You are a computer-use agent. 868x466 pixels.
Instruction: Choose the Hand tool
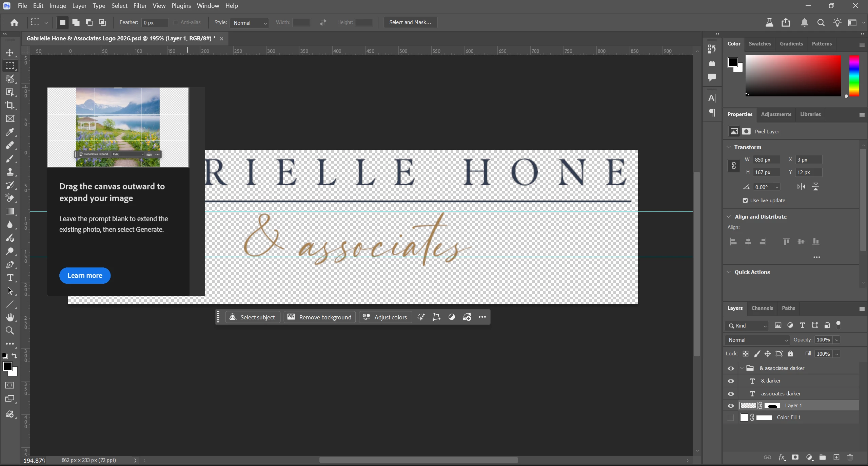click(10, 317)
